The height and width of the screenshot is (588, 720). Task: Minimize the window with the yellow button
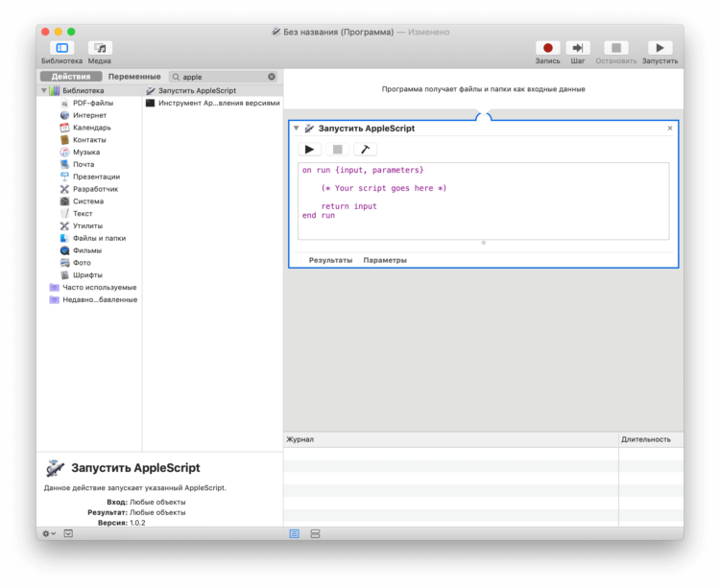point(59,32)
